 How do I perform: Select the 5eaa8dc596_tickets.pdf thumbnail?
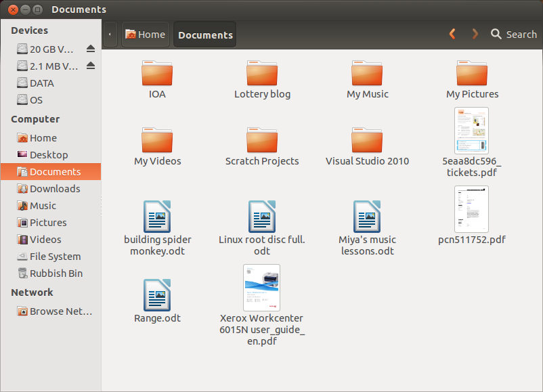(471, 131)
